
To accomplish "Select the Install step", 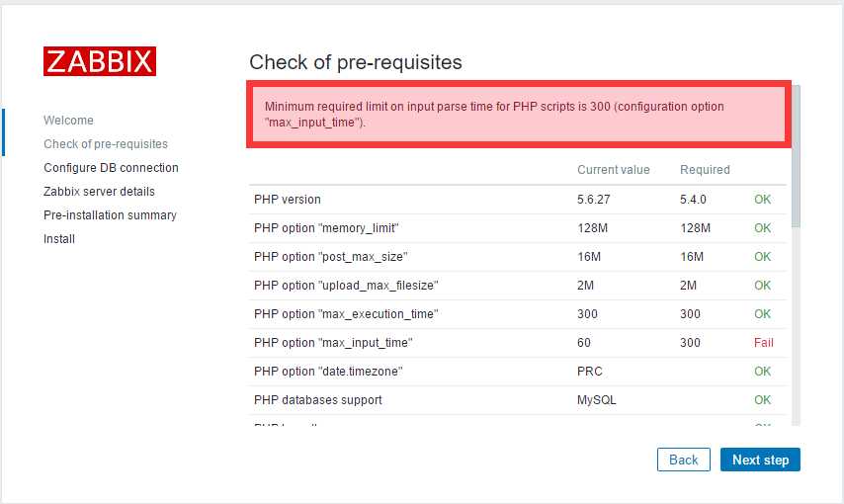I will (x=59, y=238).
